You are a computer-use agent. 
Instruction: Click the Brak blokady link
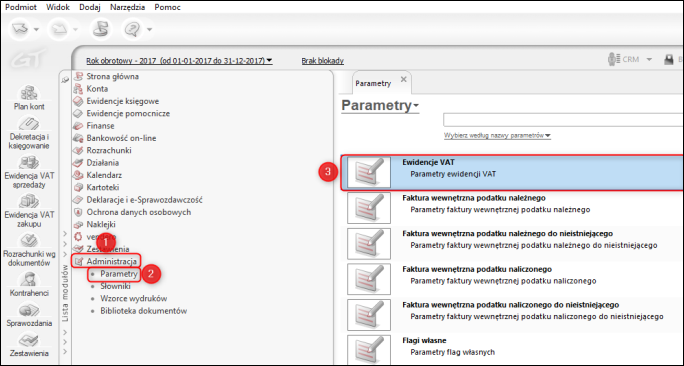click(x=323, y=61)
